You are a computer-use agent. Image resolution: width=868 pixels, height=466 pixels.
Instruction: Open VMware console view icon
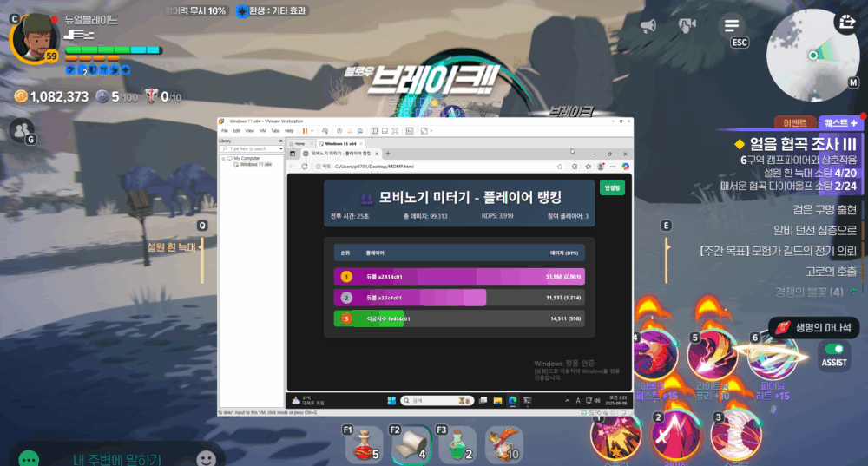tap(410, 131)
